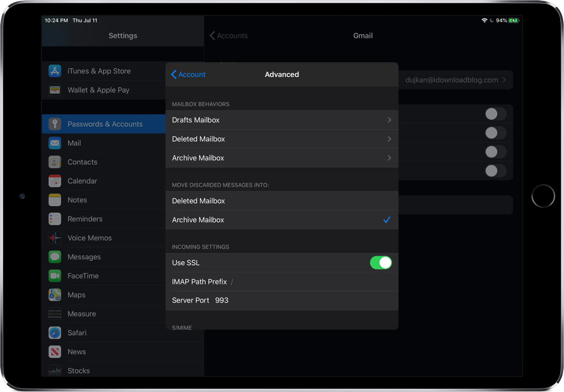Select FaceTime label in Settings sidebar
The height and width of the screenshot is (392, 564).
pyautogui.click(x=83, y=276)
